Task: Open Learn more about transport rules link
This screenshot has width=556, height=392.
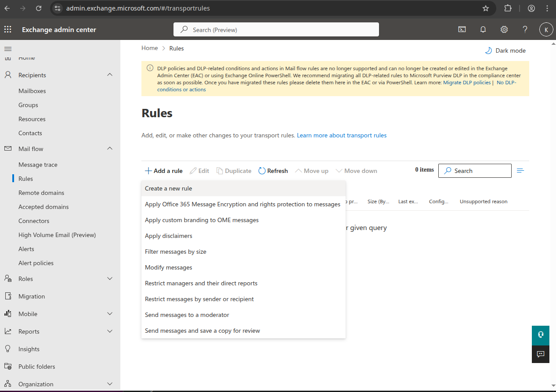Action: pos(342,135)
